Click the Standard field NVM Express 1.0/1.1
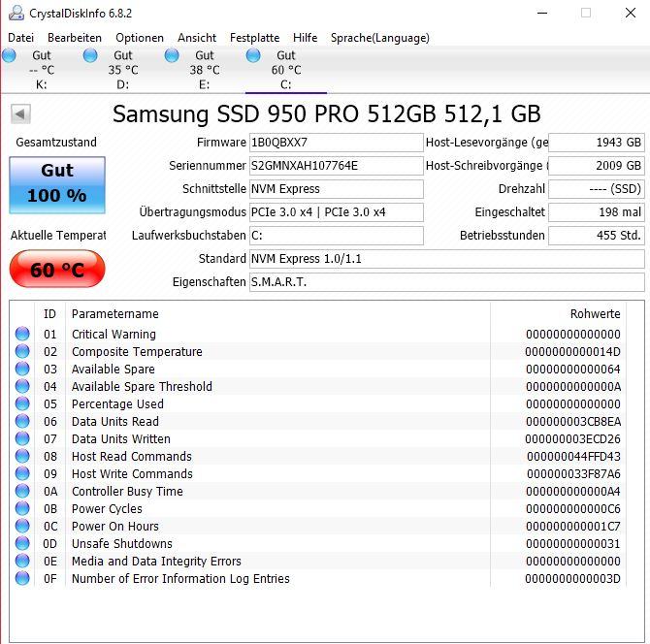Image resolution: width=650 pixels, height=644 pixels. pyautogui.click(x=447, y=259)
